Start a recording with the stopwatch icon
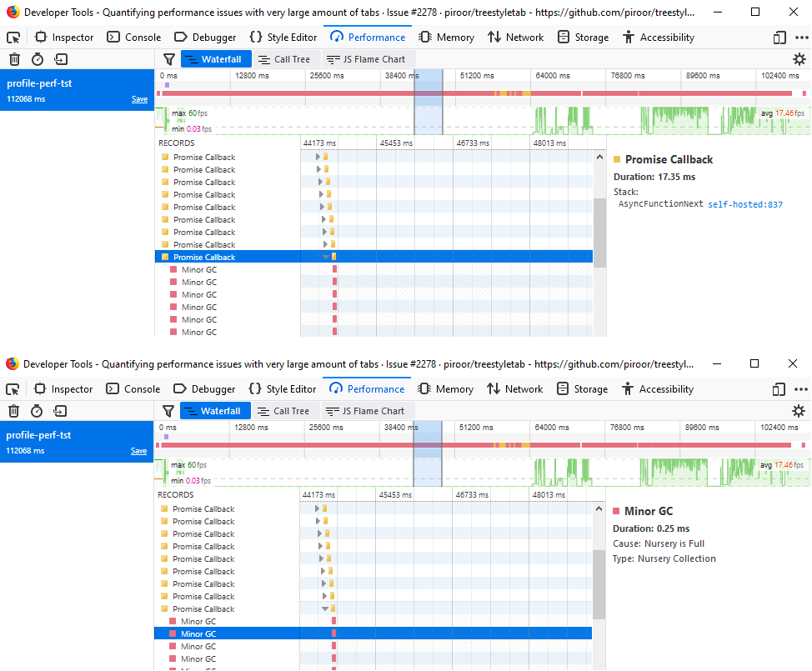This screenshot has height=671, width=812. tap(37, 59)
